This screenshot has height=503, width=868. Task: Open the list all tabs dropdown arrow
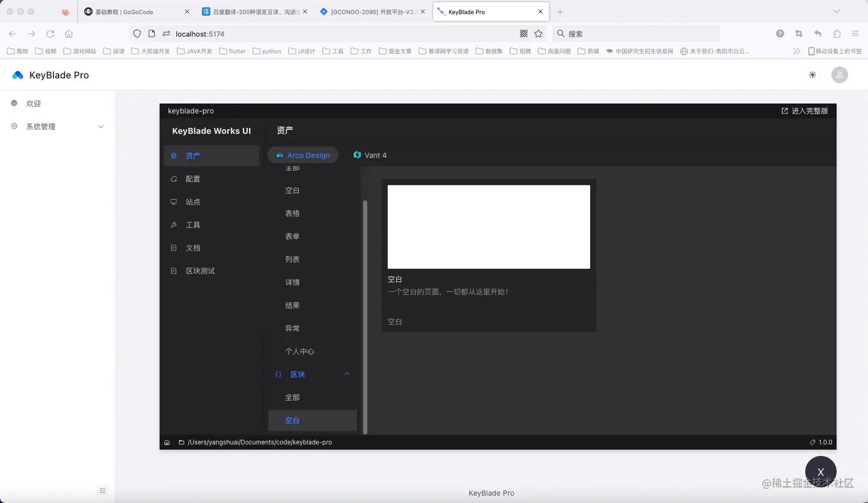(836, 11)
